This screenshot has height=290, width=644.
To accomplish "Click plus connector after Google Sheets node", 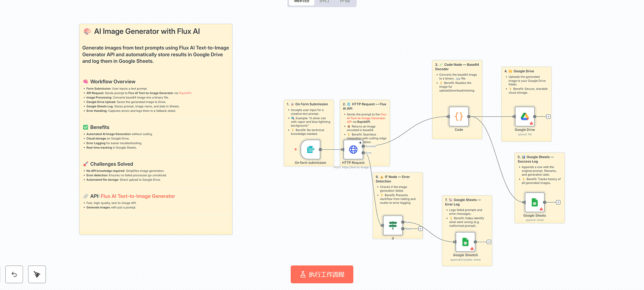I will click(x=558, y=203).
